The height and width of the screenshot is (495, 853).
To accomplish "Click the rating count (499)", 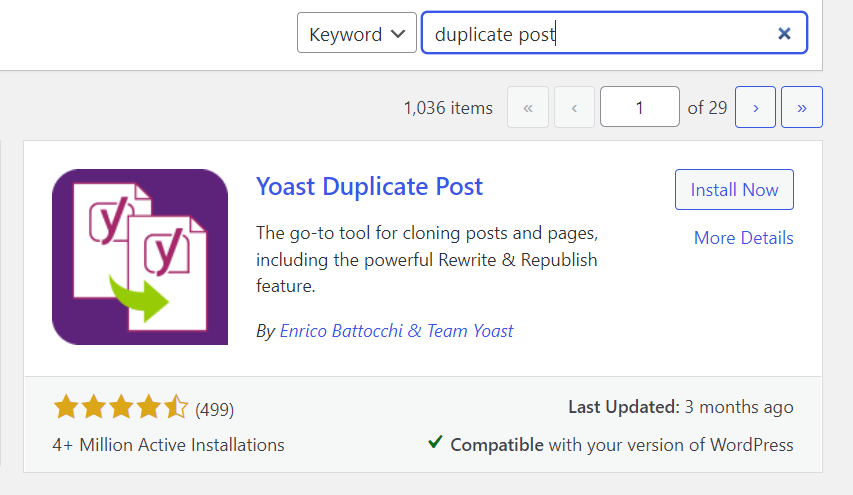I will tap(214, 409).
